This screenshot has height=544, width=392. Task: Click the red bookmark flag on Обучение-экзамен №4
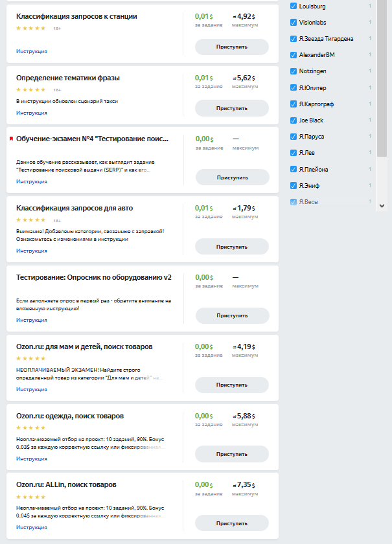[11, 139]
